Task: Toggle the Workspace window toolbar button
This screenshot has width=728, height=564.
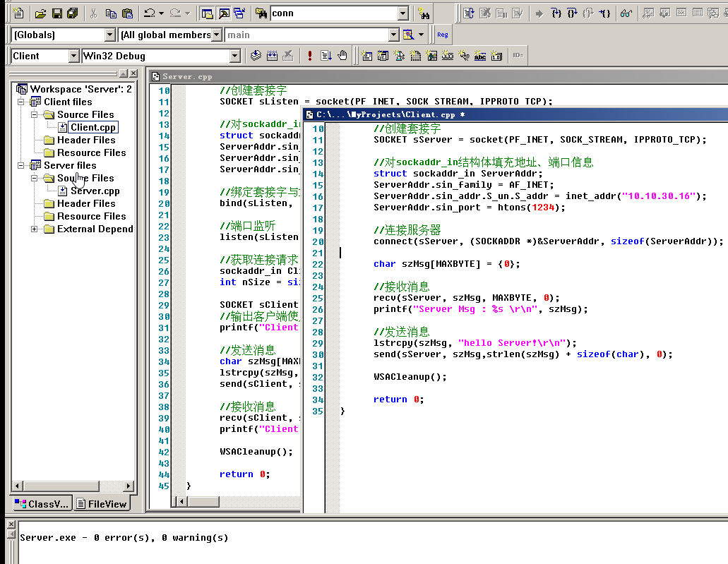Action: point(206,13)
